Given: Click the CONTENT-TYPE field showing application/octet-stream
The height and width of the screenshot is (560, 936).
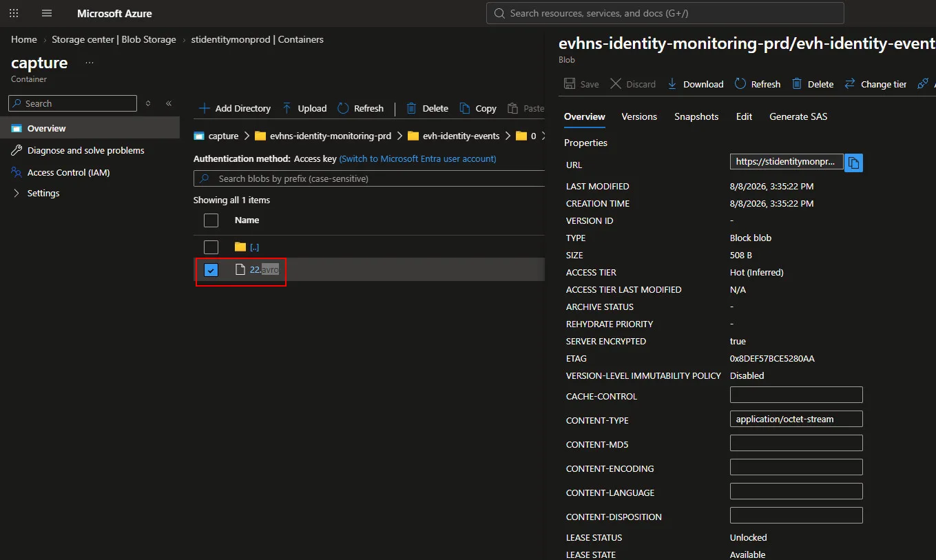Looking at the screenshot, I should click(796, 419).
